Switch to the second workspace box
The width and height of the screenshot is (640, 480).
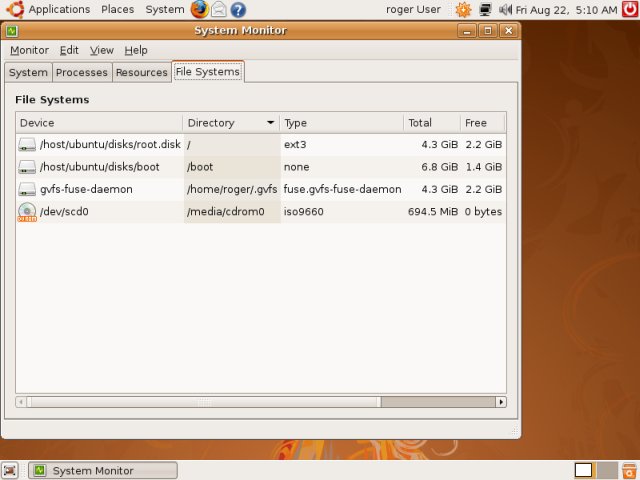pos(607,471)
